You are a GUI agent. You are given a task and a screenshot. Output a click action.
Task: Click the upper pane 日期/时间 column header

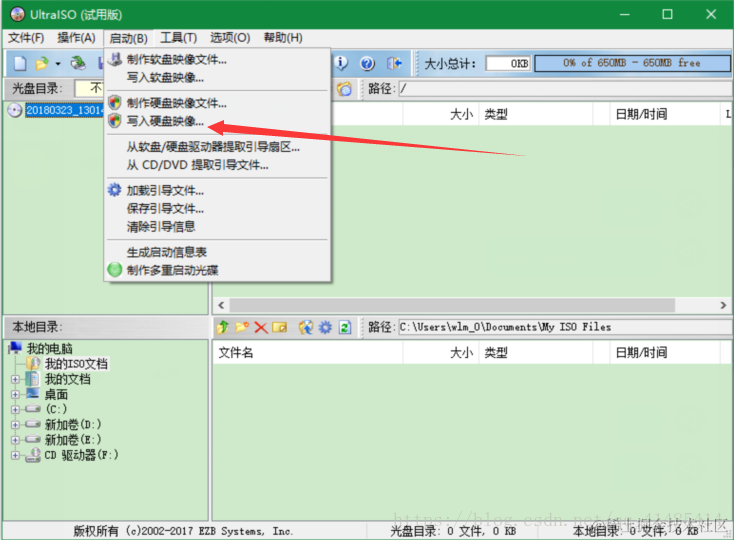click(x=665, y=114)
